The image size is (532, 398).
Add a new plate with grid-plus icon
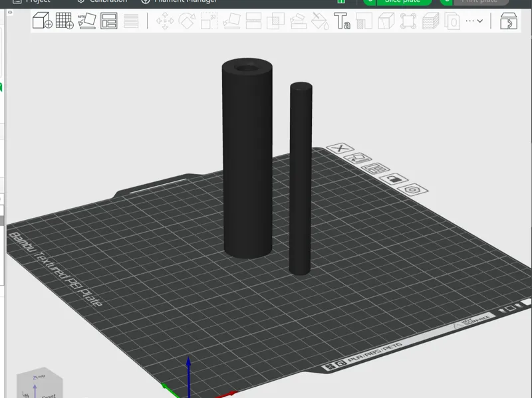65,21
